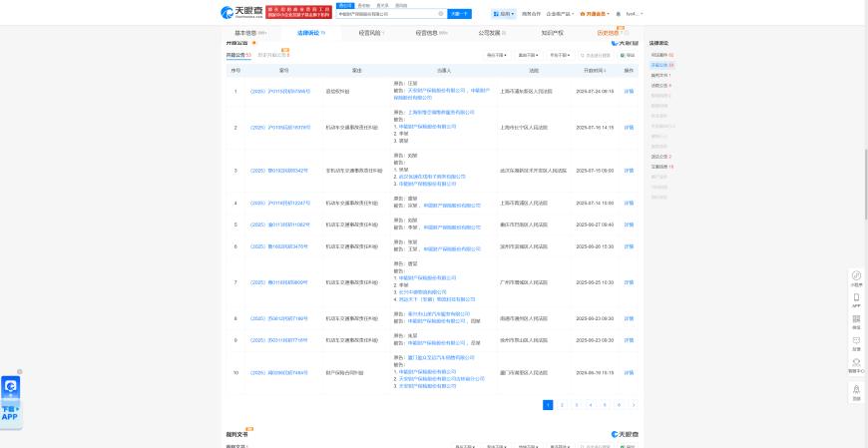
Task: Open 详情 for row 7
Action: (x=629, y=282)
